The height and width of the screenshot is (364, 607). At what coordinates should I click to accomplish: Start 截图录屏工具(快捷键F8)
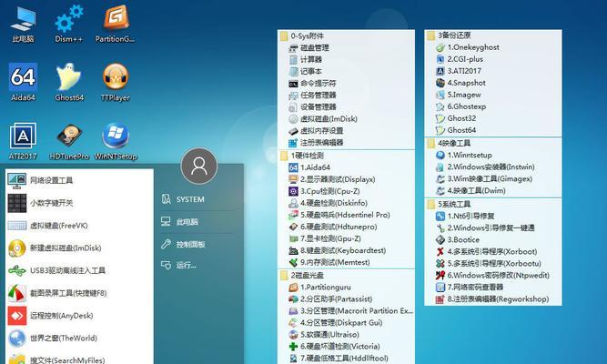(x=79, y=293)
